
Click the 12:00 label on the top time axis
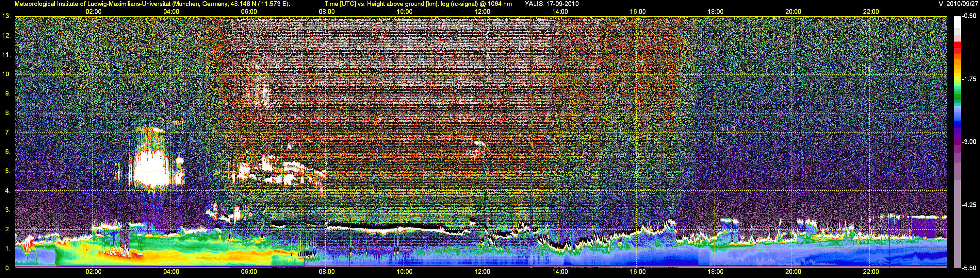pyautogui.click(x=482, y=12)
